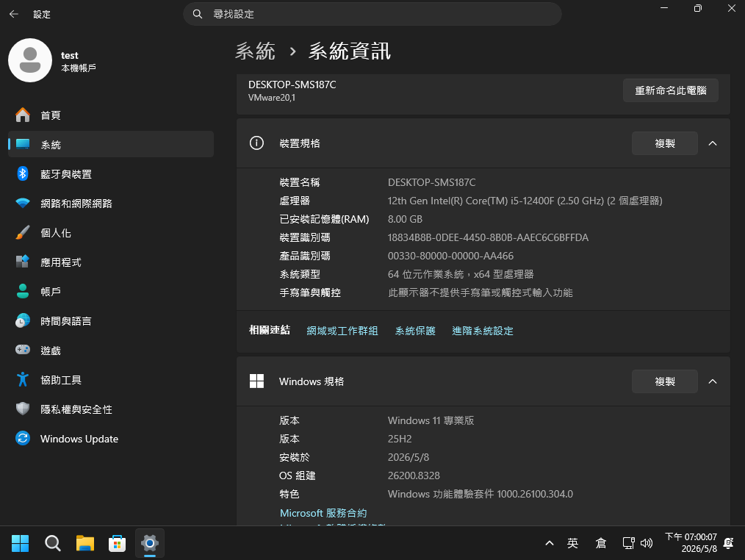Select 首頁 in the sidebar
Viewport: 745px width, 560px height.
click(x=111, y=115)
